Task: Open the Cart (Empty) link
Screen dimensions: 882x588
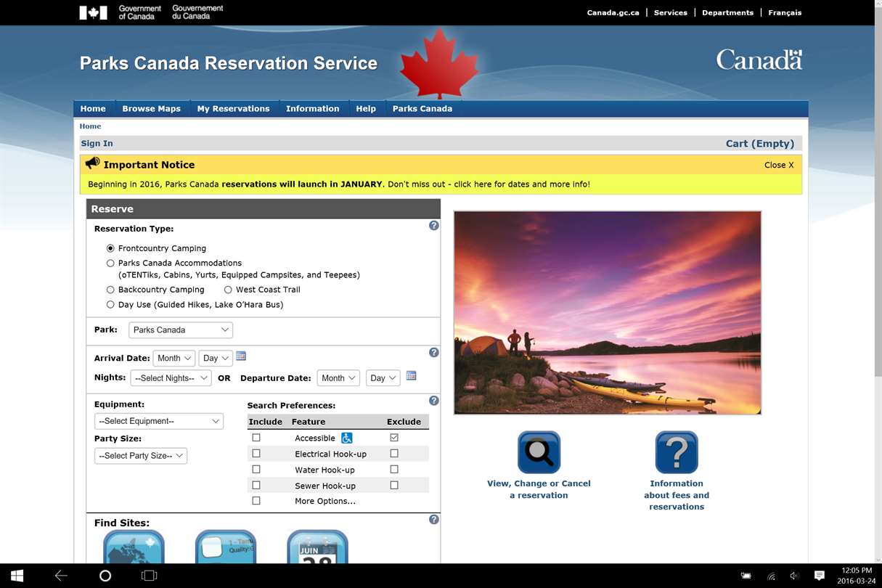Action: 760,144
